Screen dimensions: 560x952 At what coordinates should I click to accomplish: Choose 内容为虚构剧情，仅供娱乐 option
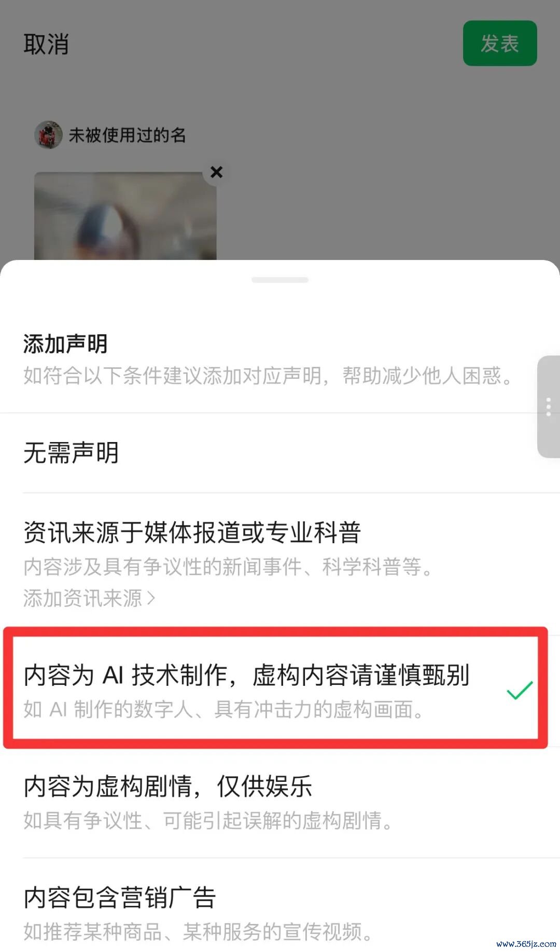tap(280, 802)
